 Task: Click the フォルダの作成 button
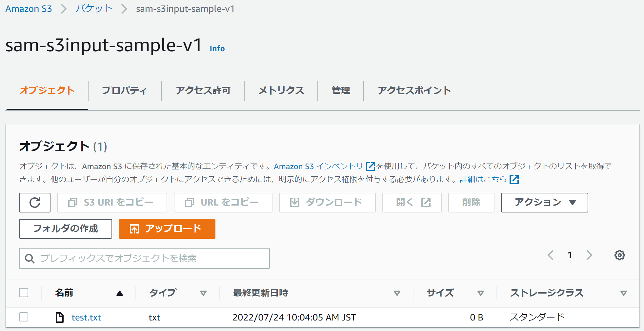tap(65, 229)
